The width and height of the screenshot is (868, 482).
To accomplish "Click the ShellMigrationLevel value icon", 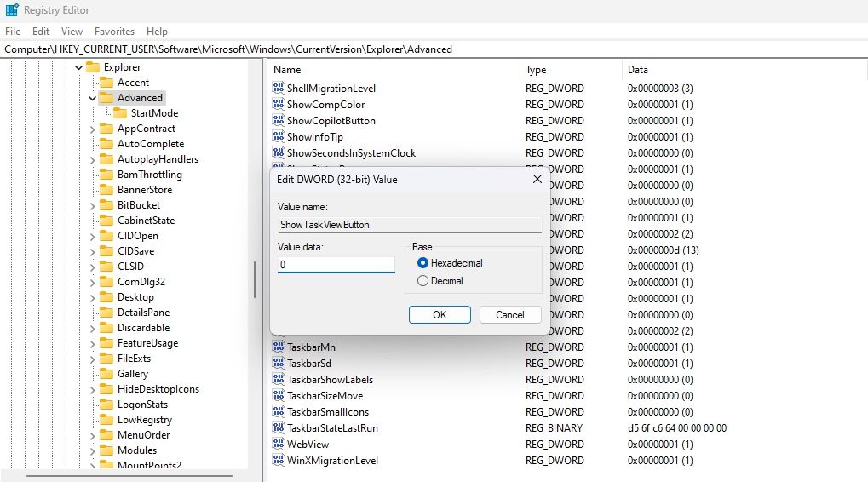I will point(279,89).
